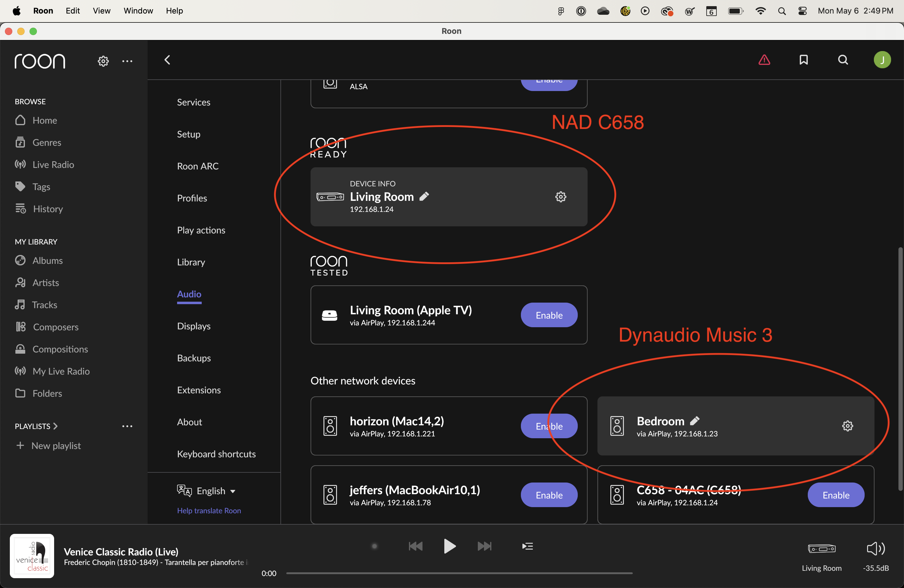Open Tags in the sidebar
The height and width of the screenshot is (588, 904).
pyautogui.click(x=33, y=186)
